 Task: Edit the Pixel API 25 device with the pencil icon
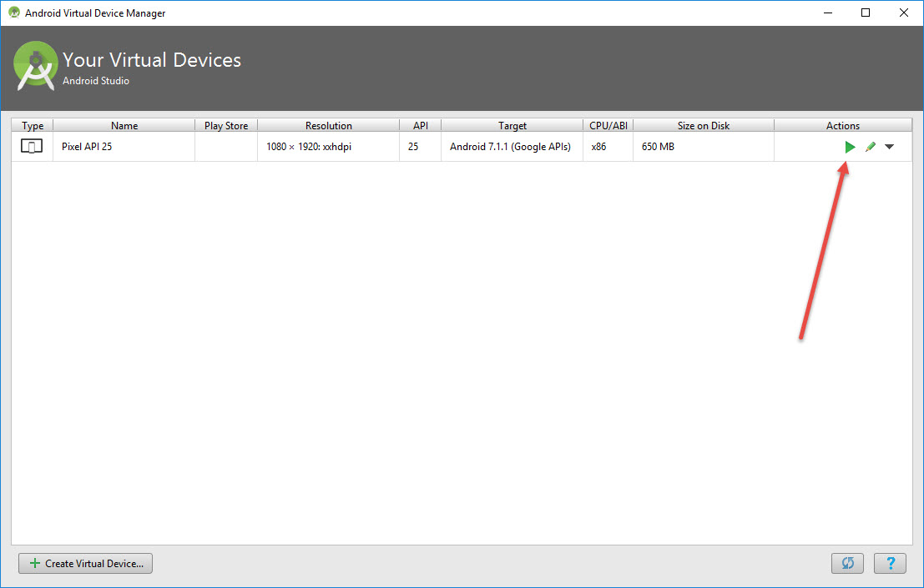[x=870, y=147]
